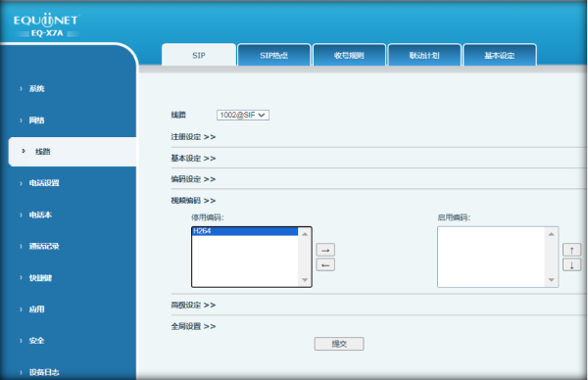588x380 pixels.
Task: Click scroll-down arrow of the 启用编码 list
Action: point(551,280)
